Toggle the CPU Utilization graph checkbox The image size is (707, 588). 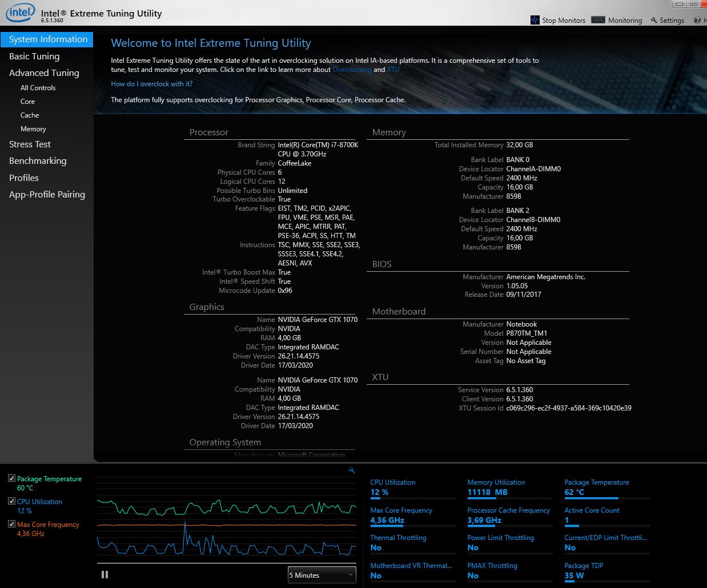coord(11,501)
